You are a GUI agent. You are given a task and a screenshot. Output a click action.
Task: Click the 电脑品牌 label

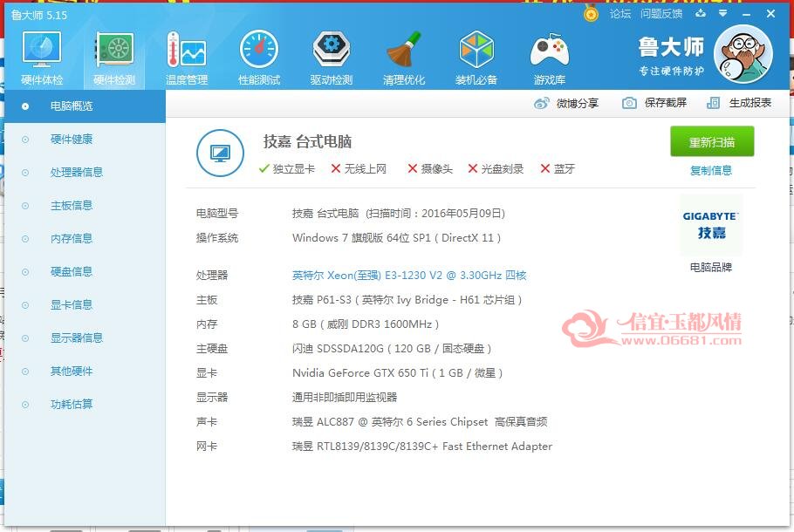pyautogui.click(x=711, y=267)
